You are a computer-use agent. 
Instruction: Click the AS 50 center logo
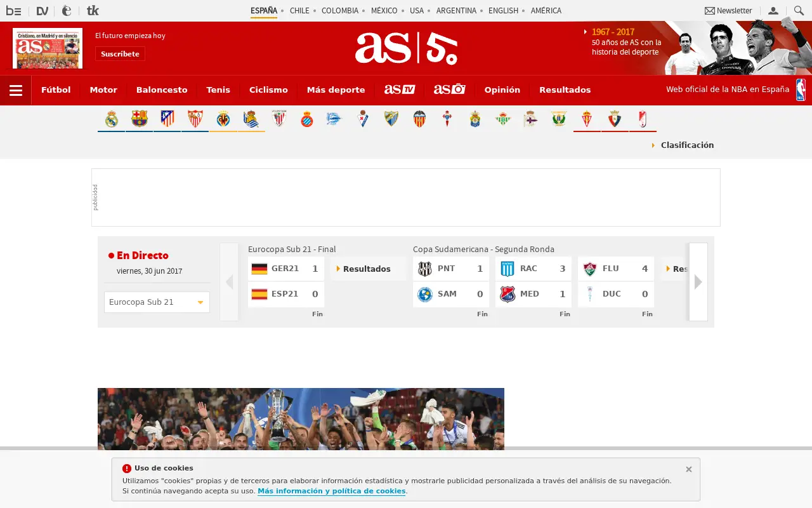[406, 48]
